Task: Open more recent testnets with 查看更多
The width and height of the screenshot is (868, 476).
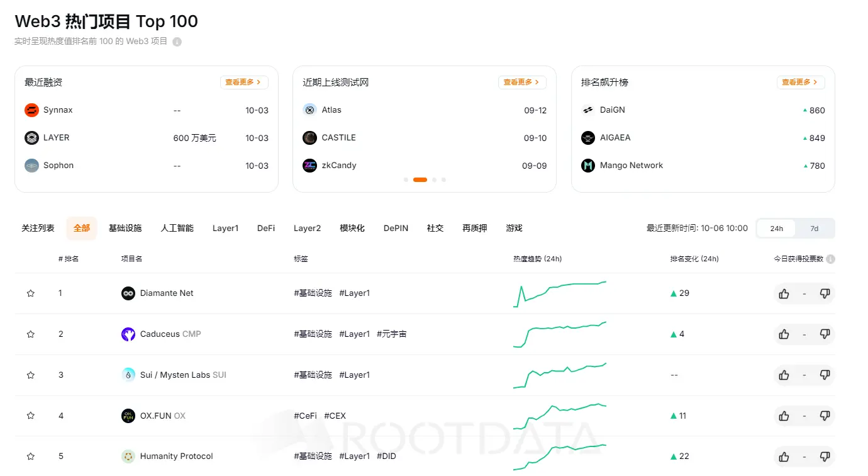Action: pos(522,82)
